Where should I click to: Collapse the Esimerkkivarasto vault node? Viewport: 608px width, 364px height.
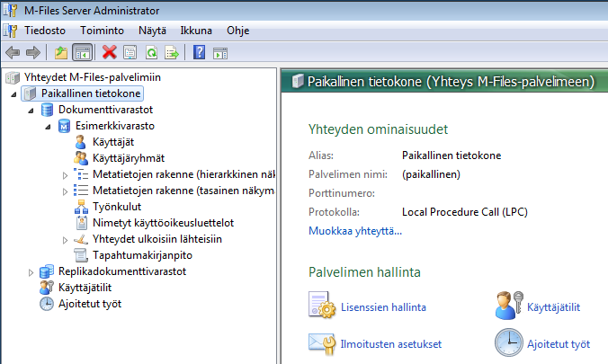pyautogui.click(x=48, y=127)
